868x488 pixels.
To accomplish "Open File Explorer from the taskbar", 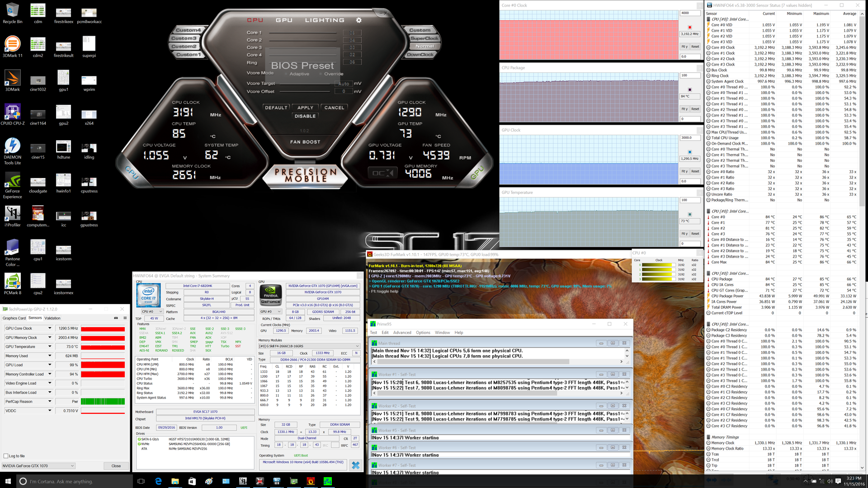I will coord(175,481).
